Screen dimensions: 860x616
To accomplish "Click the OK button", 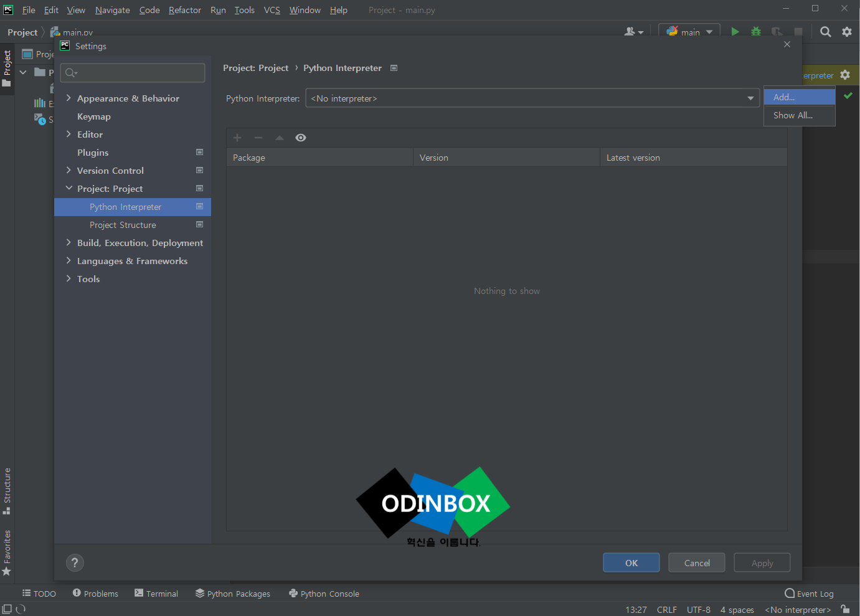I will [631, 562].
